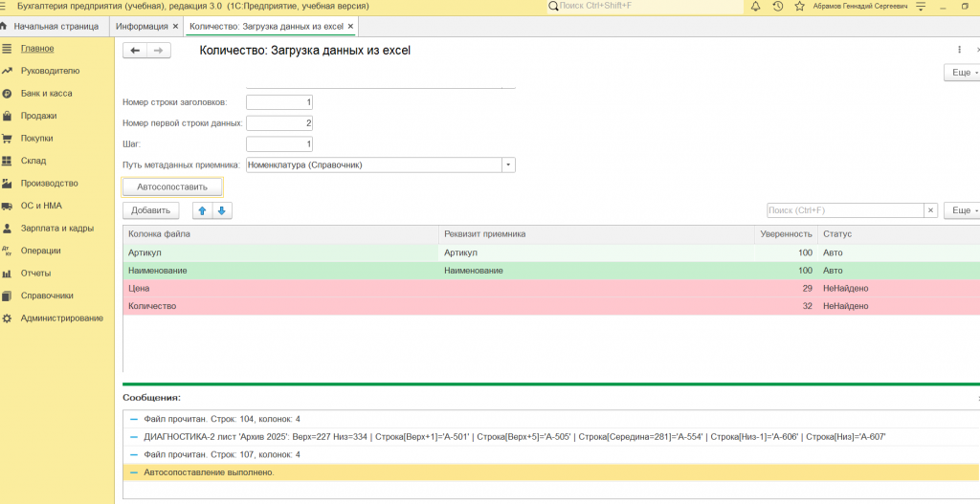Click Главное section icon in sidebar
This screenshot has width=980, height=504.
7,49
